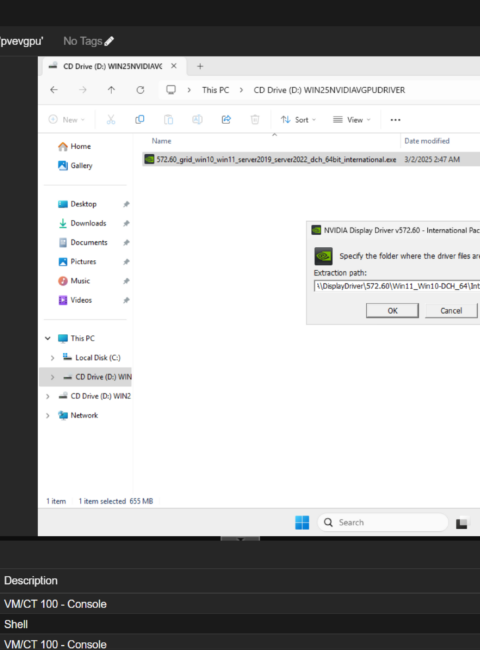Image resolution: width=480 pixels, height=650 pixels.
Task: Click the pin icon next to Desktop
Action: [x=126, y=204]
